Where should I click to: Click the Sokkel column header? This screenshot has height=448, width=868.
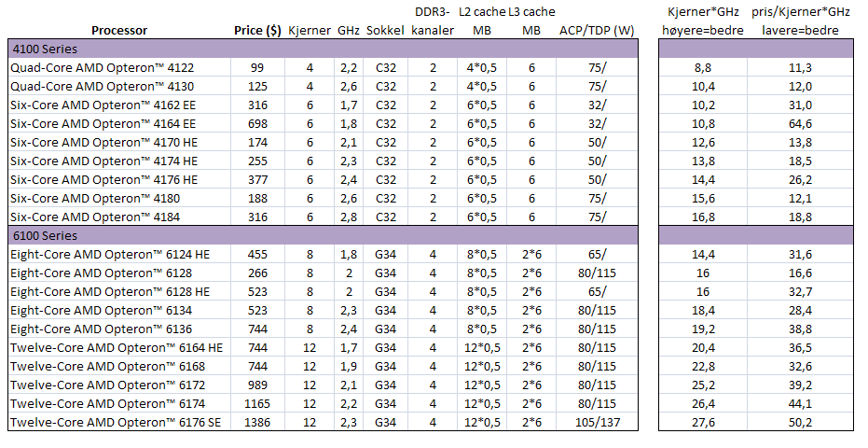(385, 30)
